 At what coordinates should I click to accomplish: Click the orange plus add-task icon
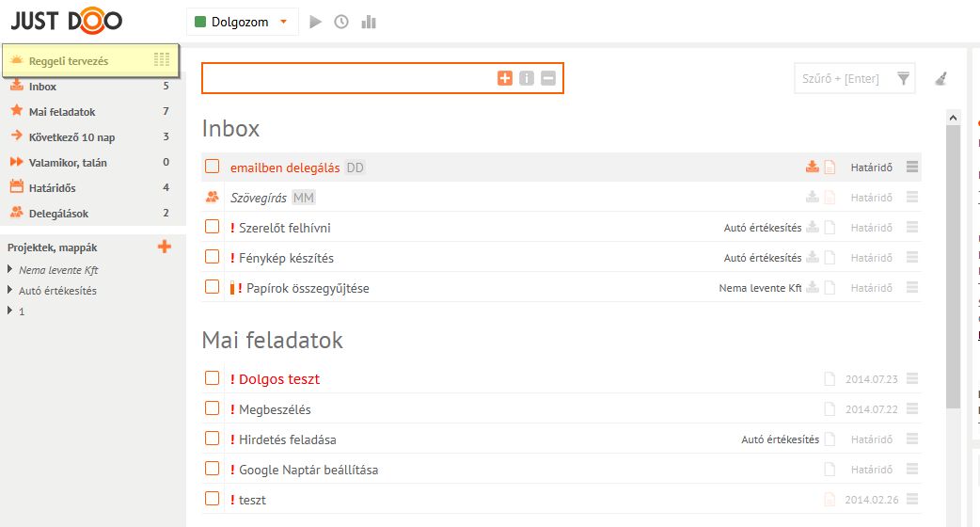[505, 78]
